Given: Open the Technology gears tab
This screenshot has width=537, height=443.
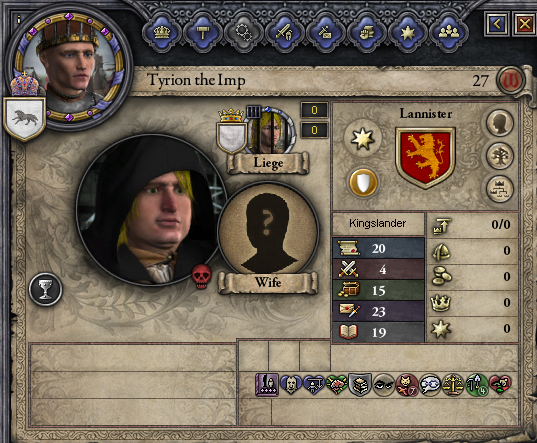Looking at the screenshot, I should pos(244,33).
